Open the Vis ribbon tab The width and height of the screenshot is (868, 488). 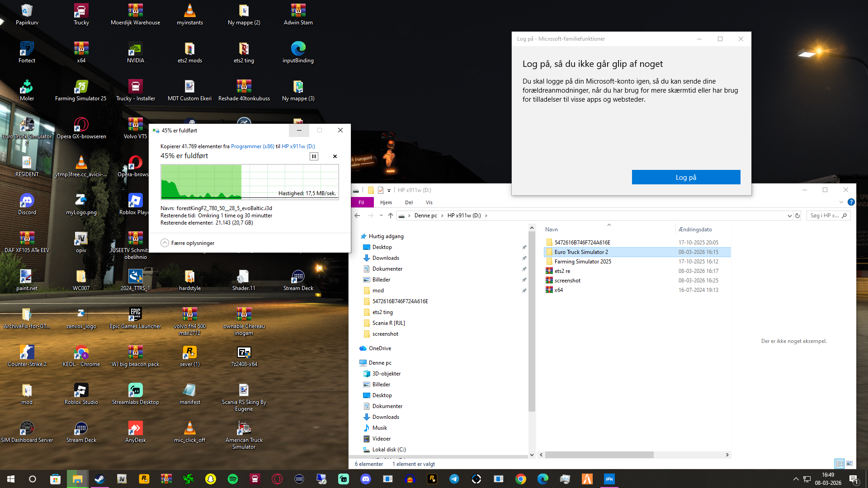click(429, 202)
